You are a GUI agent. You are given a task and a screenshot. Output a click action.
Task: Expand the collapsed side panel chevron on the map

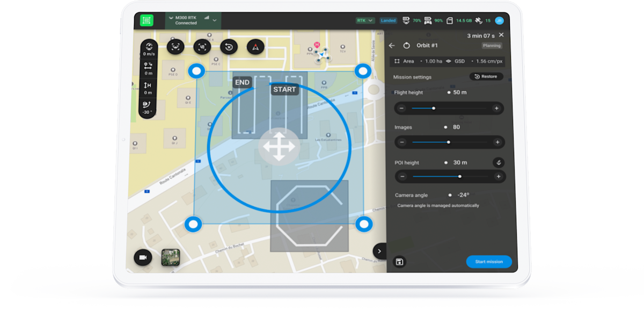tap(380, 251)
